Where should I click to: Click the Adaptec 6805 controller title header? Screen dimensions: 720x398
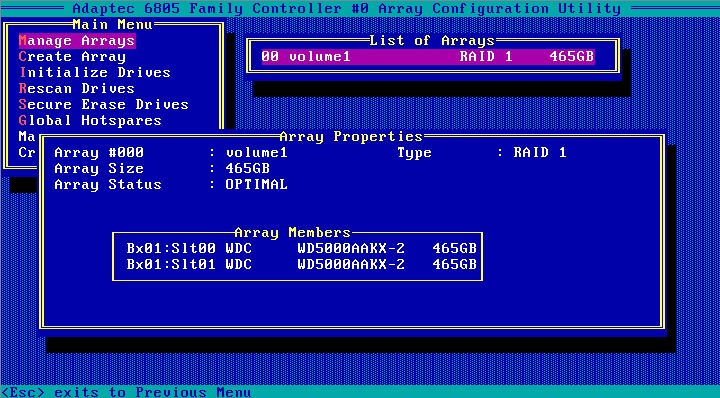(x=347, y=9)
